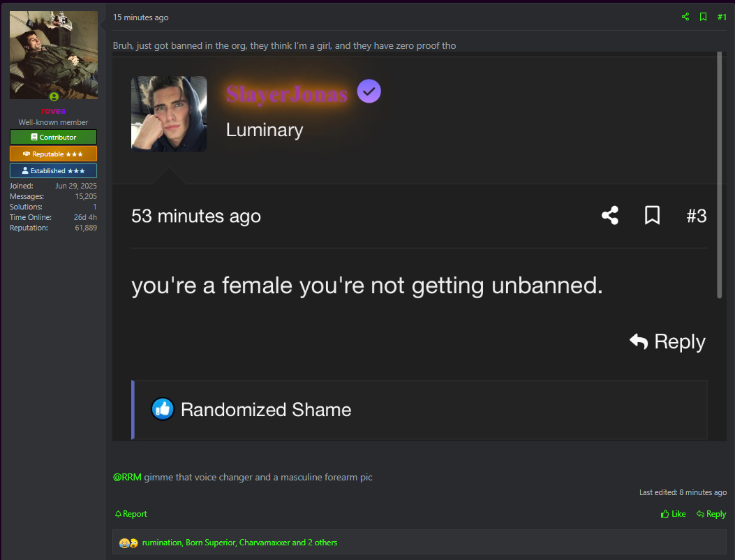Open the rovea username profile link
This screenshot has height=560, width=735.
click(x=54, y=111)
